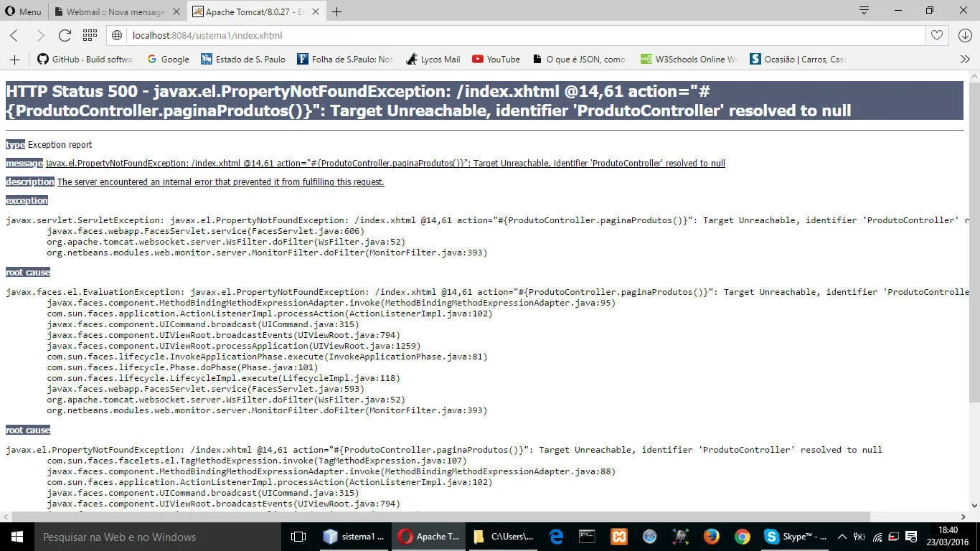Open the YouTube bookmark
The width and height of the screenshot is (980, 551).
(496, 60)
